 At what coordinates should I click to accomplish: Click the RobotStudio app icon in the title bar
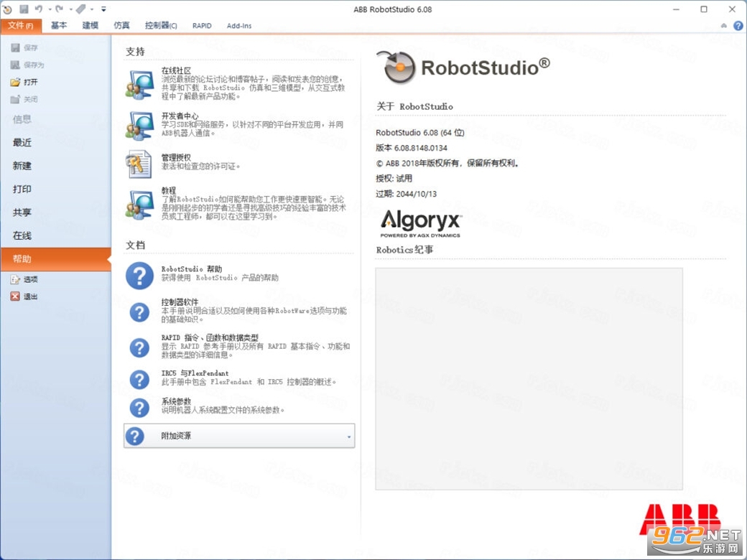pyautogui.click(x=7, y=9)
